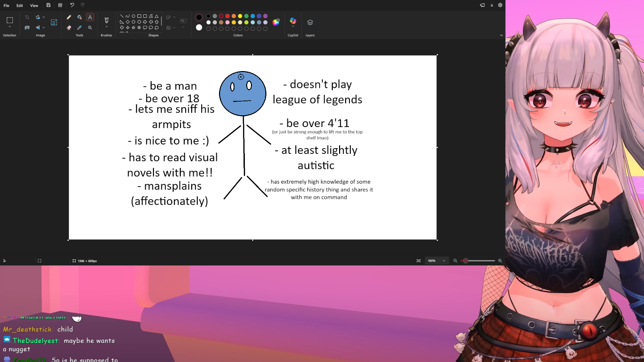Open the Layers panel

[x=310, y=22]
